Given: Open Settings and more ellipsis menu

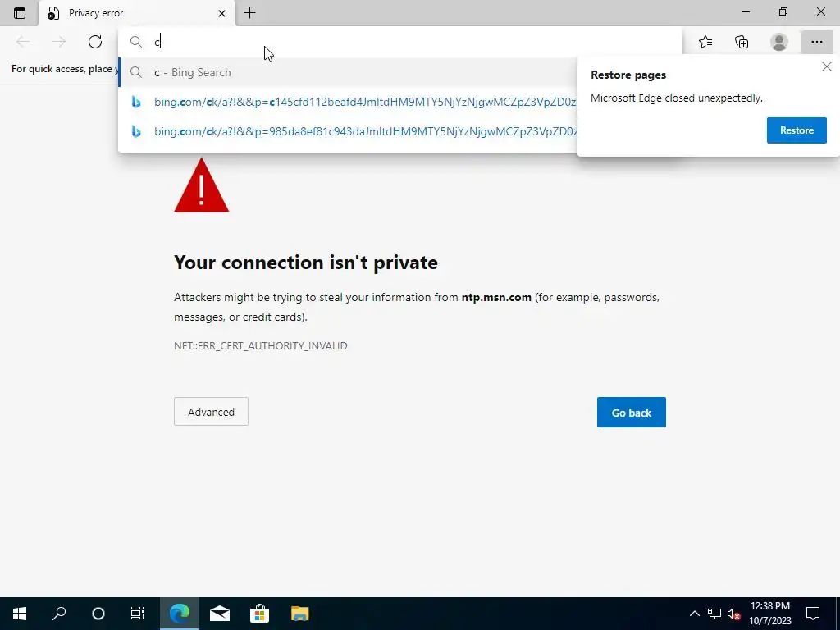Looking at the screenshot, I should [816, 42].
